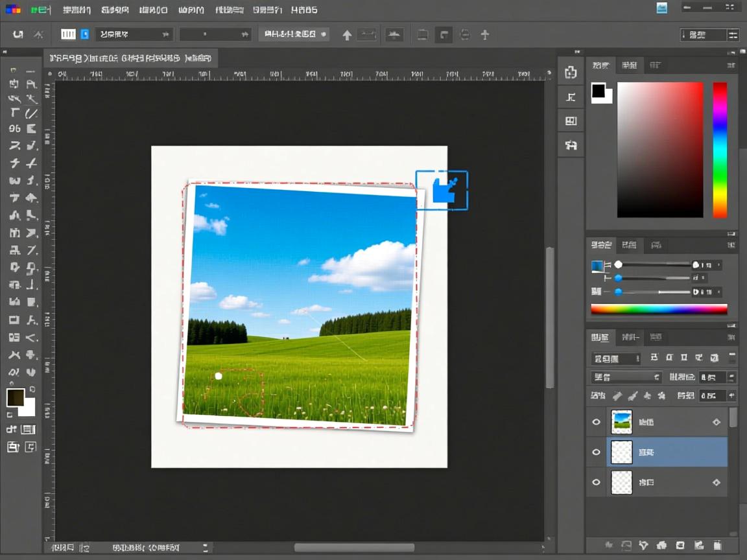Toggle visibility of the highlighted blue layer
The image size is (747, 560).
pyautogui.click(x=596, y=452)
